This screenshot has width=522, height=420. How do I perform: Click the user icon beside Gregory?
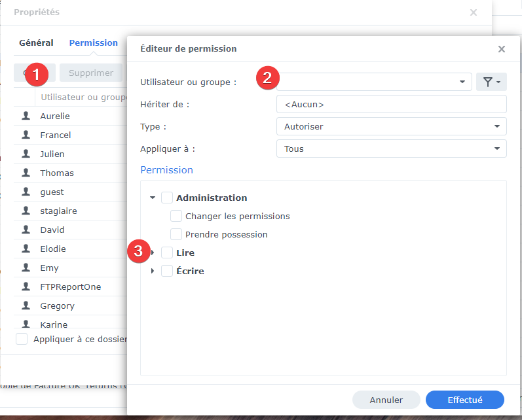[x=26, y=306]
